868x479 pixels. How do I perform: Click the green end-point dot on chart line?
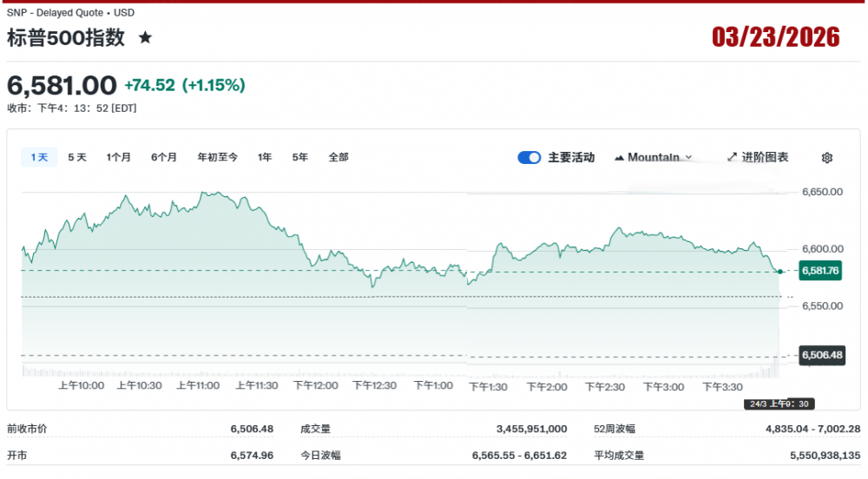(780, 272)
